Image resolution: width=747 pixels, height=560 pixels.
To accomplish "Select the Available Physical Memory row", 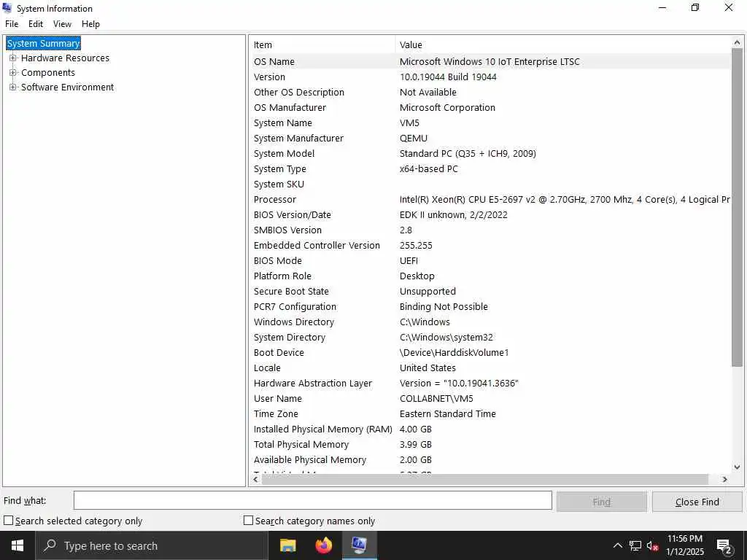I will coord(490,459).
